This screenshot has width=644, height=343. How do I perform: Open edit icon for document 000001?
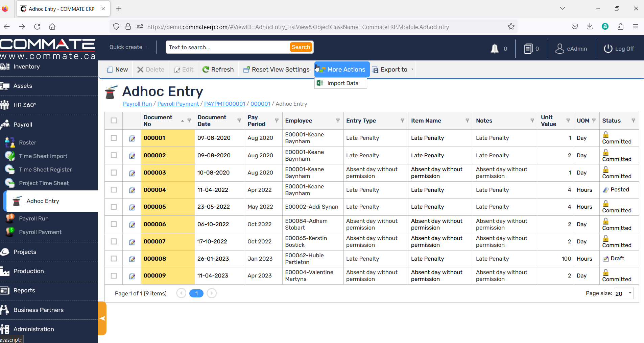pos(132,138)
